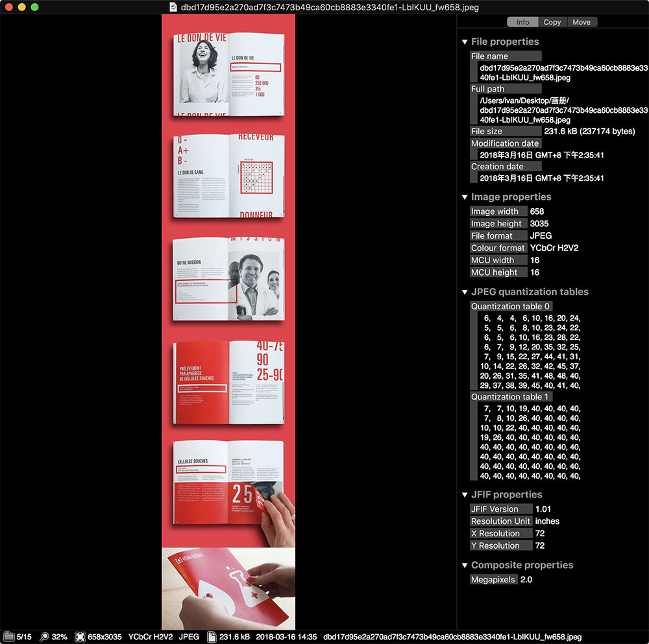Click the green full-screen window button
This screenshot has width=649, height=644.
pos(35,7)
